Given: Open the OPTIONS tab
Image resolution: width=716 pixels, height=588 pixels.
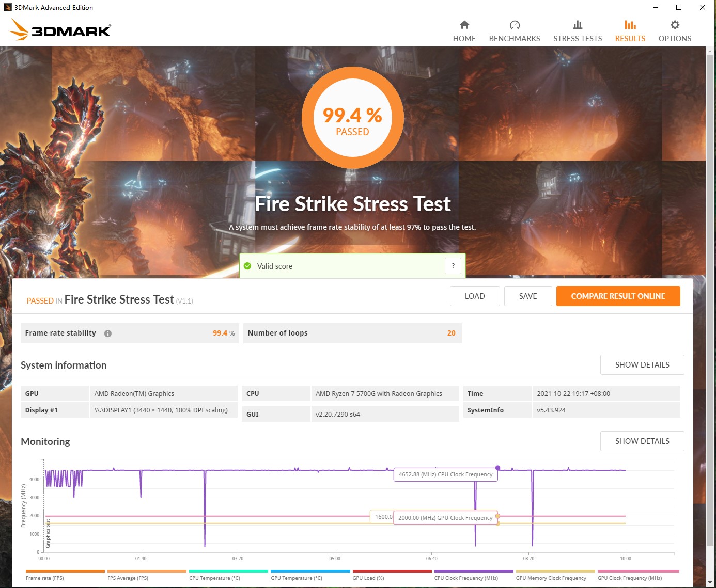Looking at the screenshot, I should 675,31.
